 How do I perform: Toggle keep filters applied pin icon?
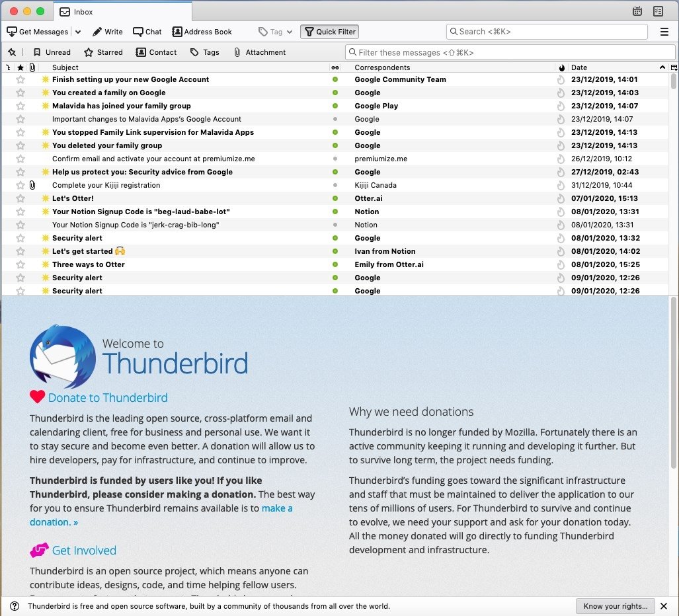tap(12, 52)
